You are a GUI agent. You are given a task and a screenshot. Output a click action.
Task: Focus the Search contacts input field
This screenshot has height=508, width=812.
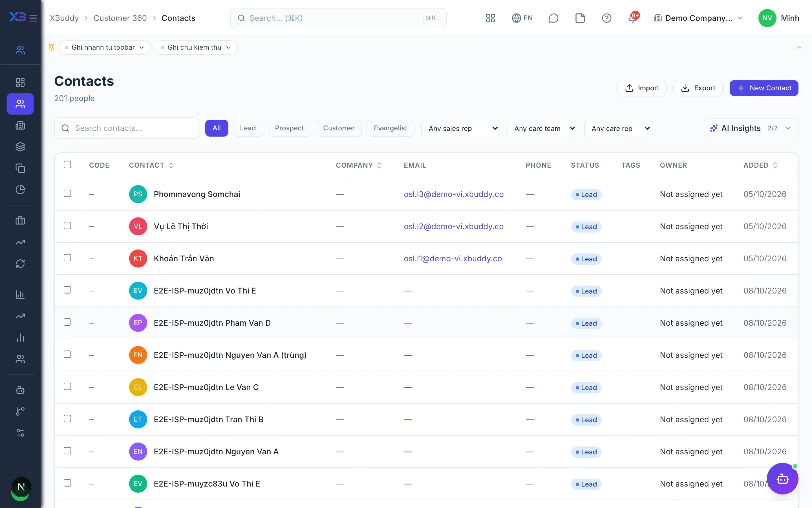[126, 128]
